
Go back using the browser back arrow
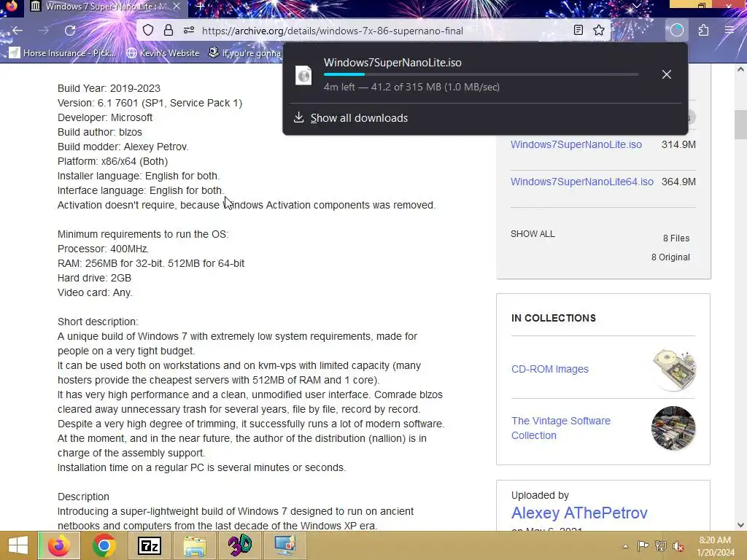click(18, 31)
